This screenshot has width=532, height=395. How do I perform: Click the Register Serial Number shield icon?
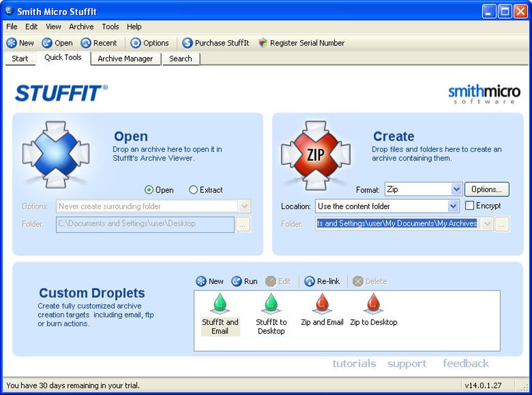(262, 43)
